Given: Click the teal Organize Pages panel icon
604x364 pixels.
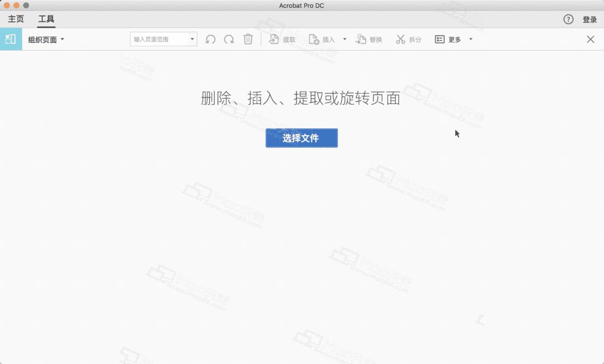Looking at the screenshot, I should (x=11, y=39).
